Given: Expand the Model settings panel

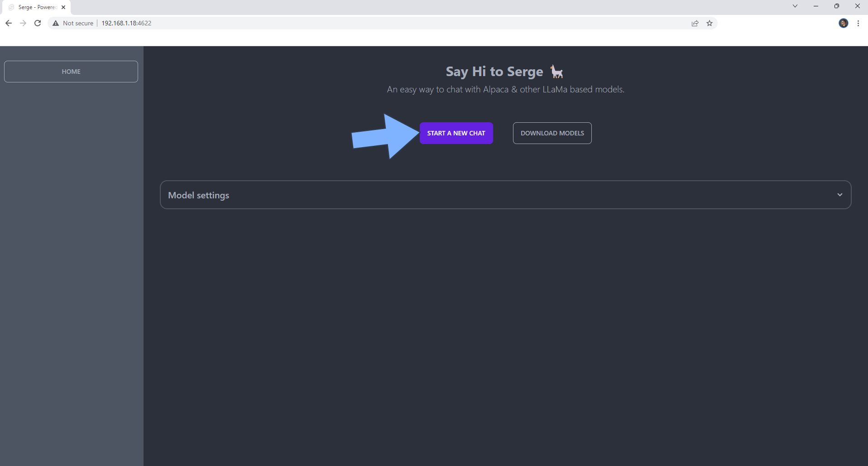Looking at the screenshot, I should (x=505, y=195).
